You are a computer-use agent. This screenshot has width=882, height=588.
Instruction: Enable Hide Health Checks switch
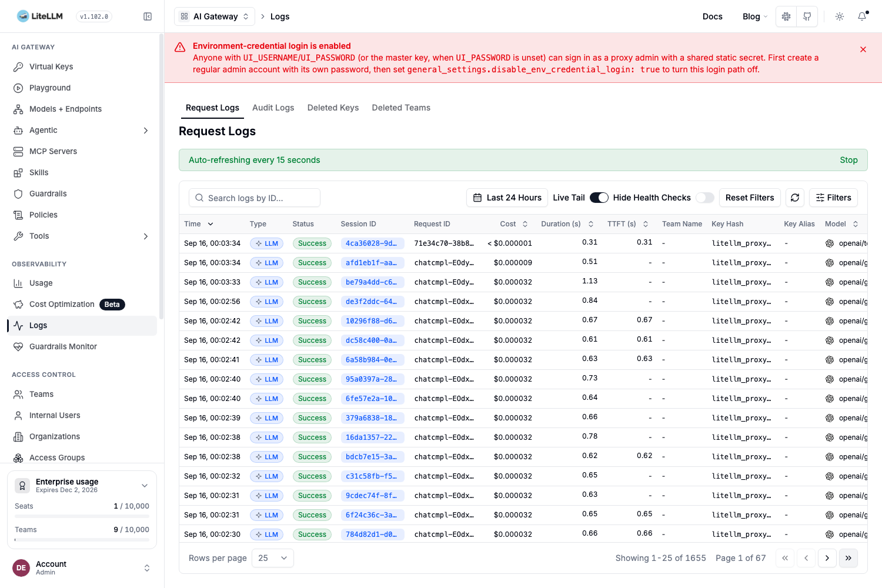(705, 198)
